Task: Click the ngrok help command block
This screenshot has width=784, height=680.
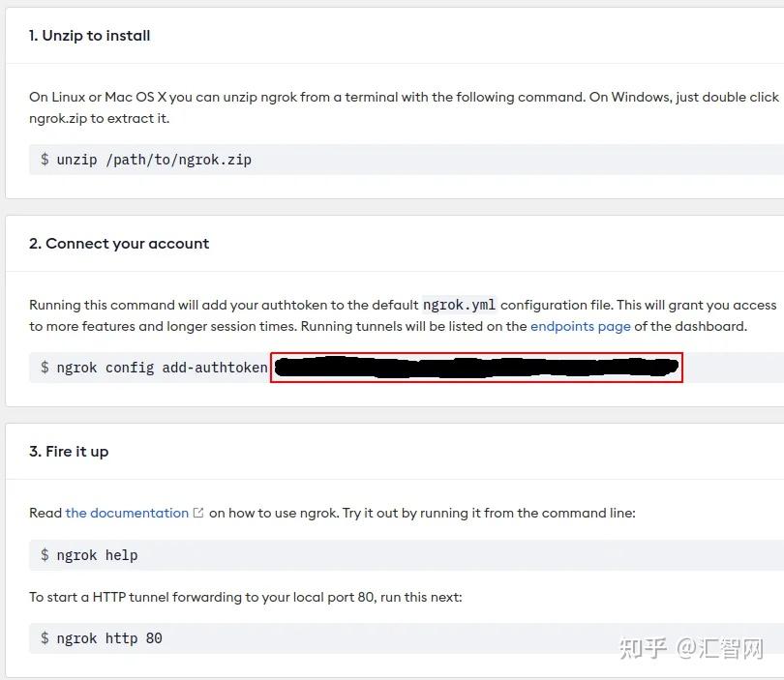Action: click(407, 555)
